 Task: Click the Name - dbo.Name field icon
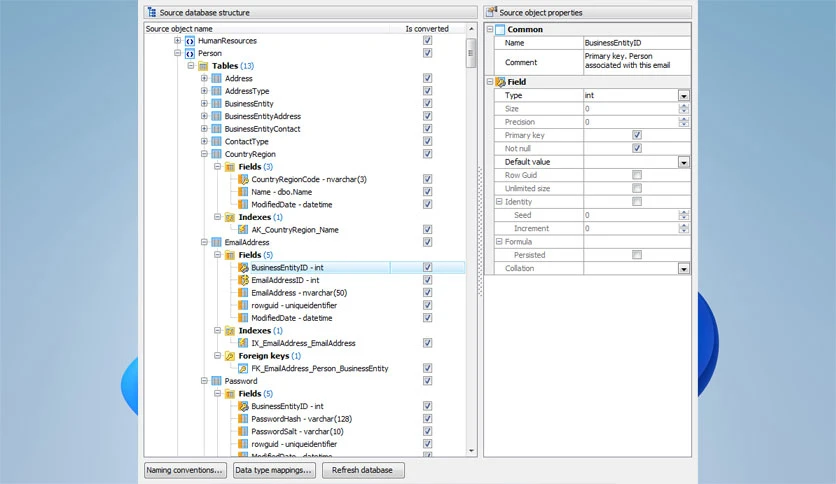tap(243, 192)
